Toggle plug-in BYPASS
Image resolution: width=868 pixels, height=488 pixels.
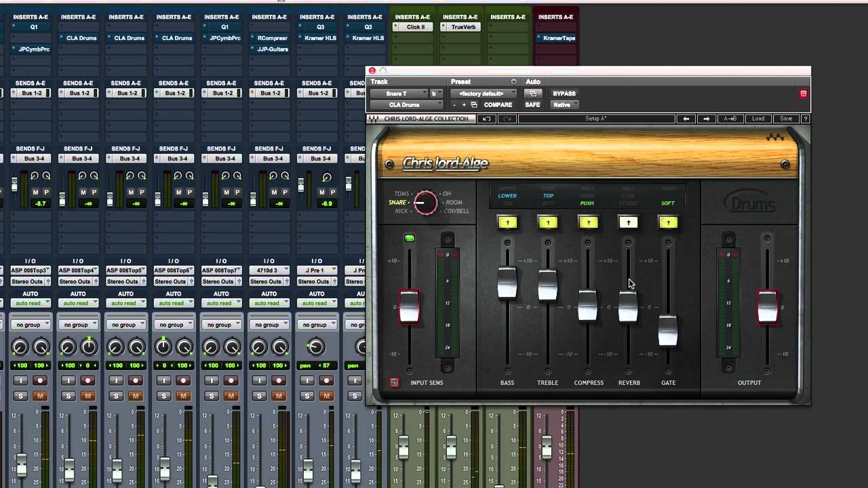click(x=564, y=94)
